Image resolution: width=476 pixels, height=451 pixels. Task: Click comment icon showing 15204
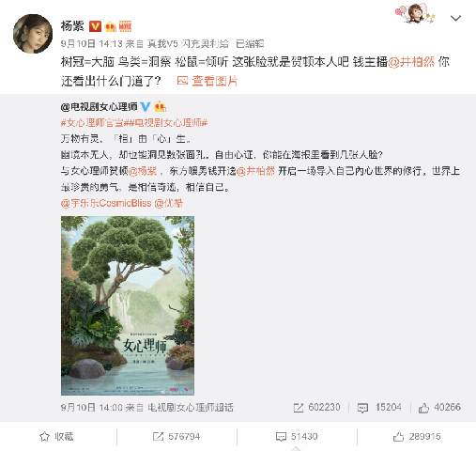click(x=362, y=407)
